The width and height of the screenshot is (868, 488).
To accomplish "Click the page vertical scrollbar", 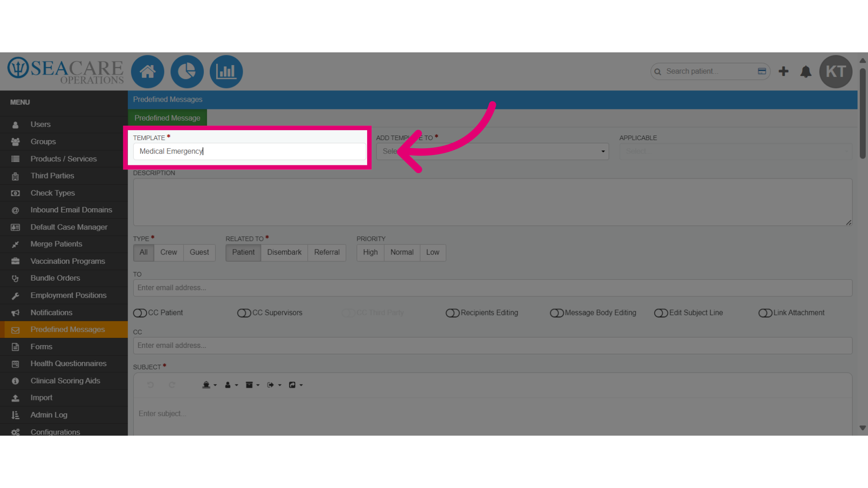I will click(x=863, y=113).
